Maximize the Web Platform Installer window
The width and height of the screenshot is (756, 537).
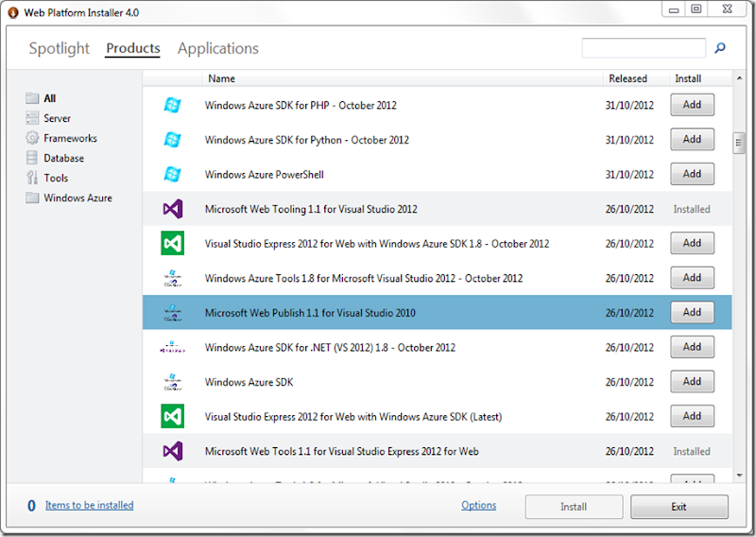(696, 9)
